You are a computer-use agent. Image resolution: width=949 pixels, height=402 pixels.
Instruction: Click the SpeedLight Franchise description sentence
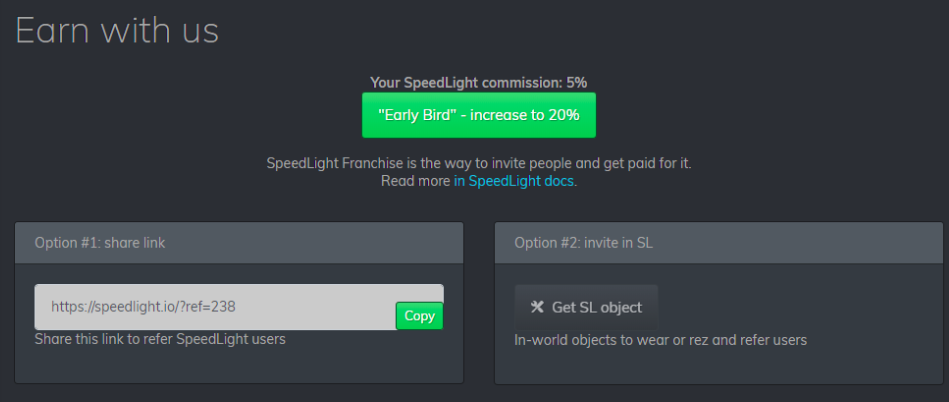pos(479,163)
